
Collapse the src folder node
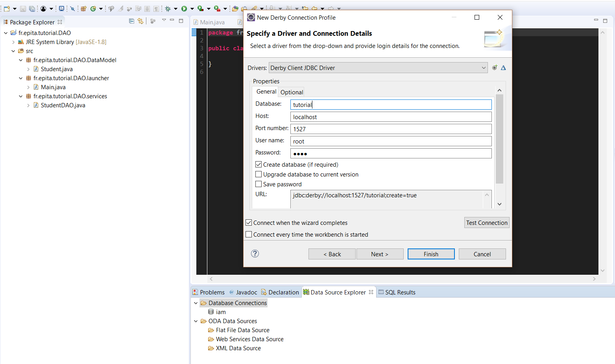[x=13, y=51]
